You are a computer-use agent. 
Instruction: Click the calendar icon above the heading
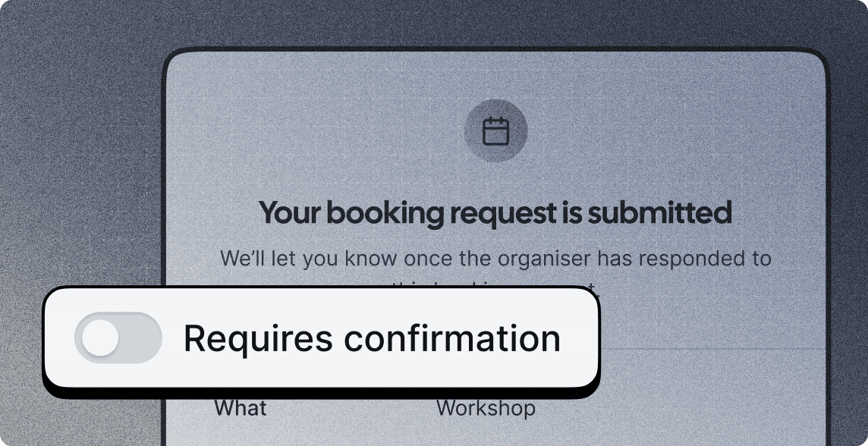[495, 131]
